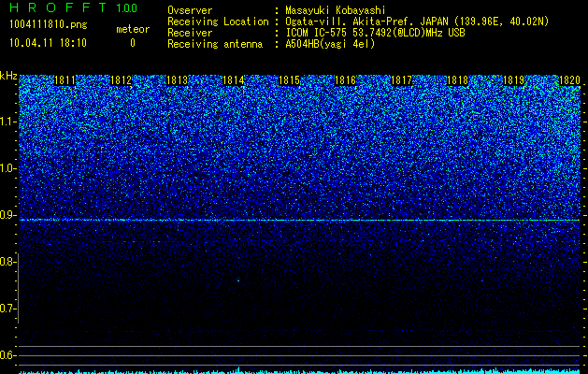Click the Receiver field label
The image size is (588, 374).
[x=190, y=33]
